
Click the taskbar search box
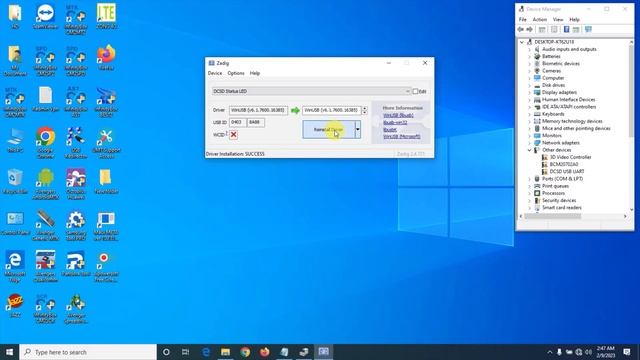pos(88,352)
